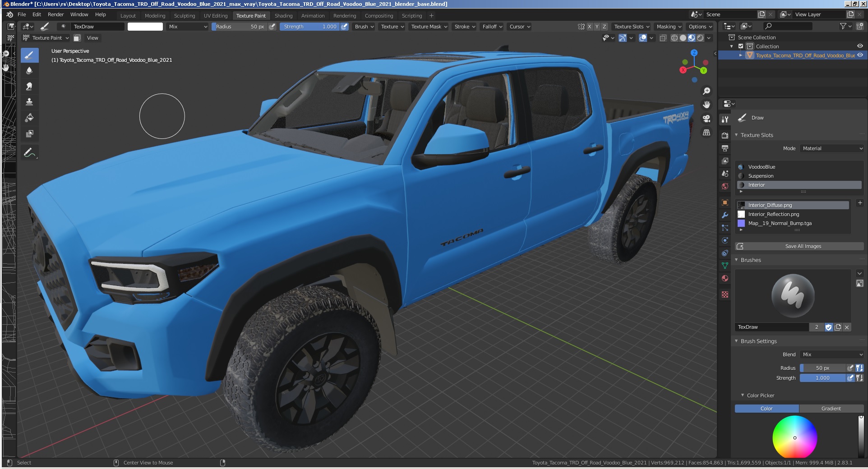This screenshot has height=469, width=868.
Task: Select the Soften tool
Action: (x=29, y=71)
